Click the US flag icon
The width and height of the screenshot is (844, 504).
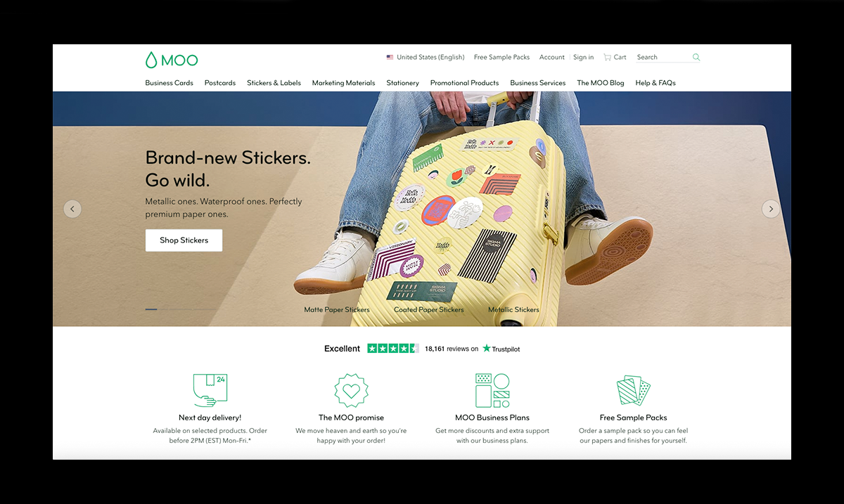(x=390, y=58)
